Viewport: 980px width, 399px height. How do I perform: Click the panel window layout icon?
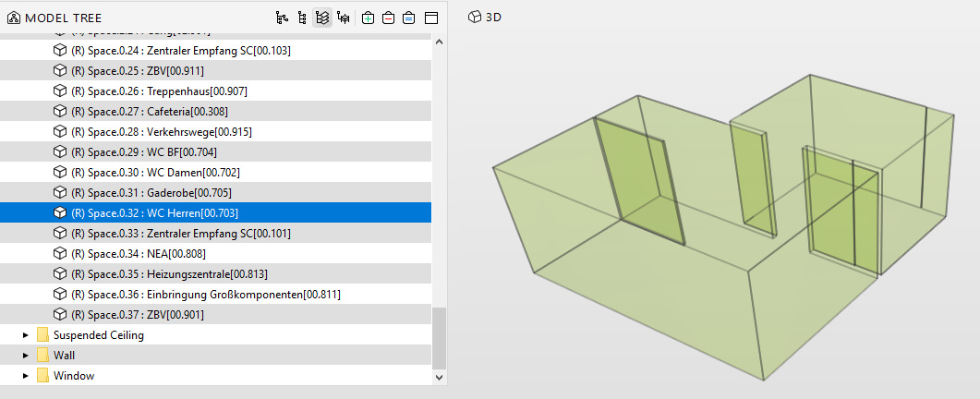pyautogui.click(x=431, y=18)
